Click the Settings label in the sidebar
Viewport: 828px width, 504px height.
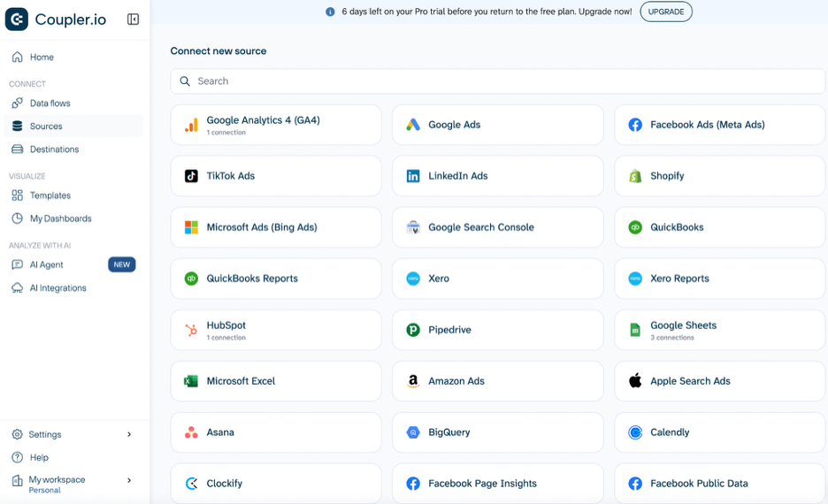point(45,434)
